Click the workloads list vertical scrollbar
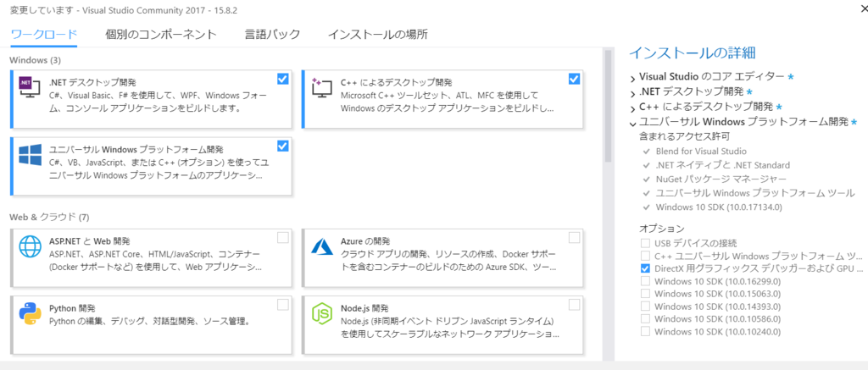This screenshot has height=370, width=868. pos(607,105)
